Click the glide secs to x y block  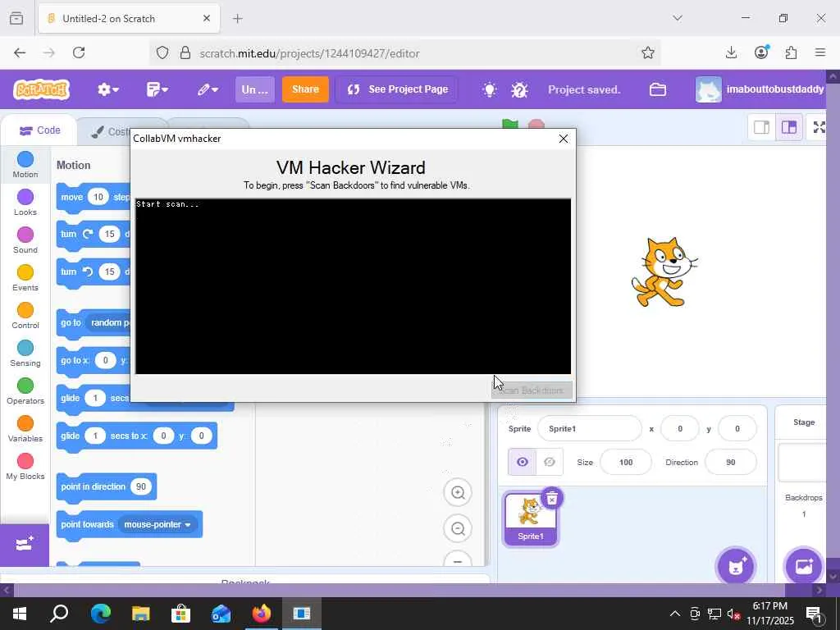click(137, 436)
